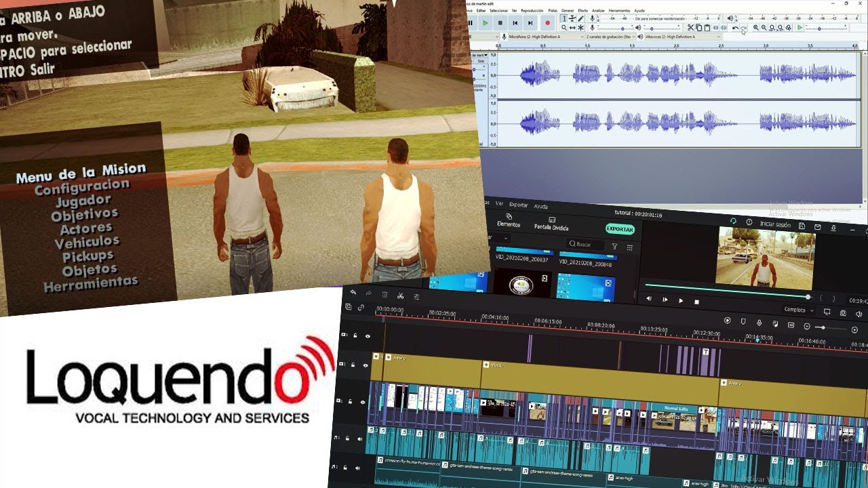
Task: Toggle visibility eye of video track 2
Action: click(366, 365)
